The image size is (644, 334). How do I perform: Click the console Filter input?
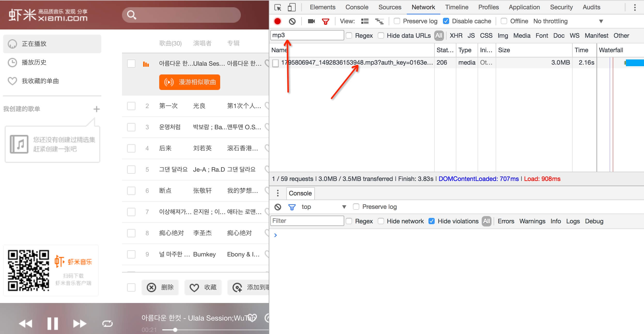tap(307, 221)
